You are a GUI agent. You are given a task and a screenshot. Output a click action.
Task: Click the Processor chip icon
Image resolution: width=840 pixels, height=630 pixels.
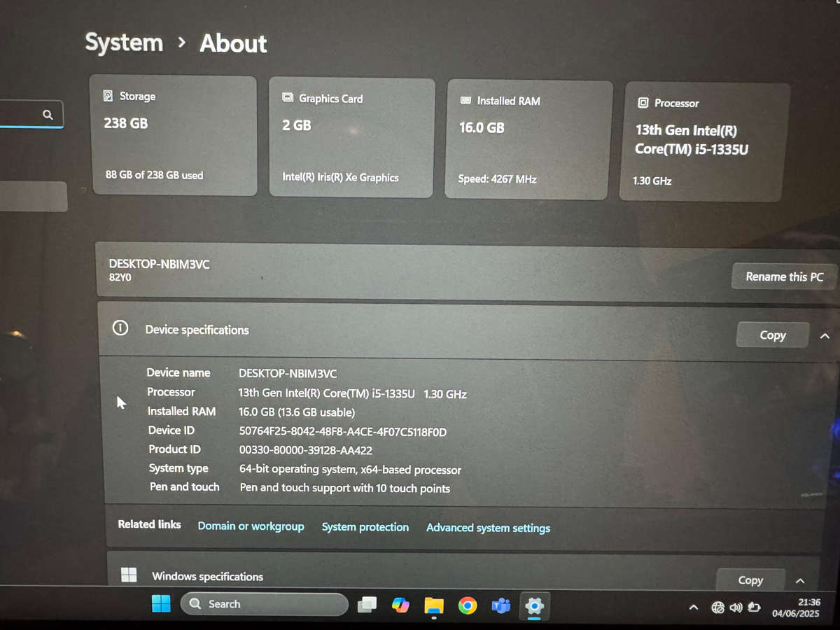pos(643,103)
